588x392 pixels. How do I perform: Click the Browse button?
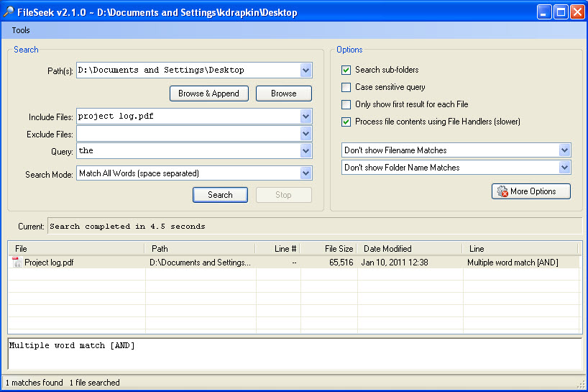[x=283, y=94]
